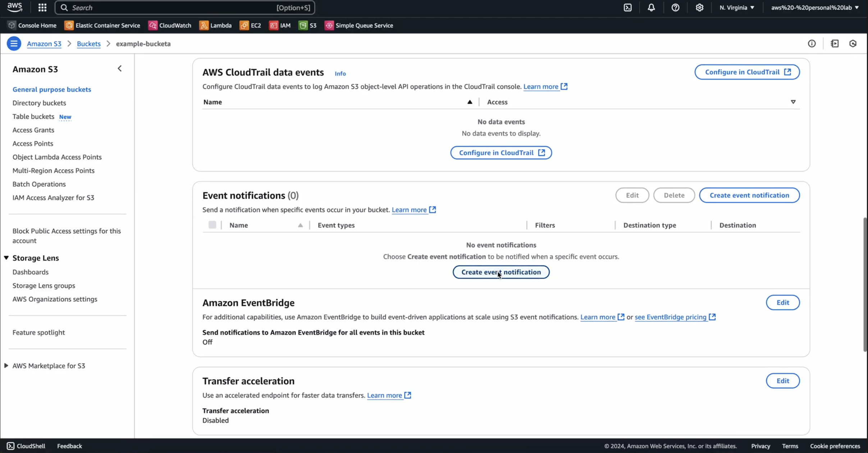Open the AWS services grid menu
Screen dimensions: 868x453
pos(42,8)
